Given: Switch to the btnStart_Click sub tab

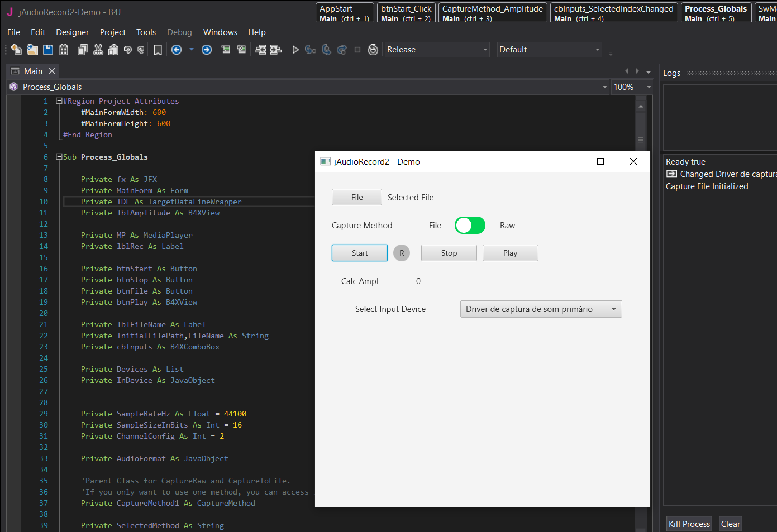Looking at the screenshot, I should [x=406, y=13].
